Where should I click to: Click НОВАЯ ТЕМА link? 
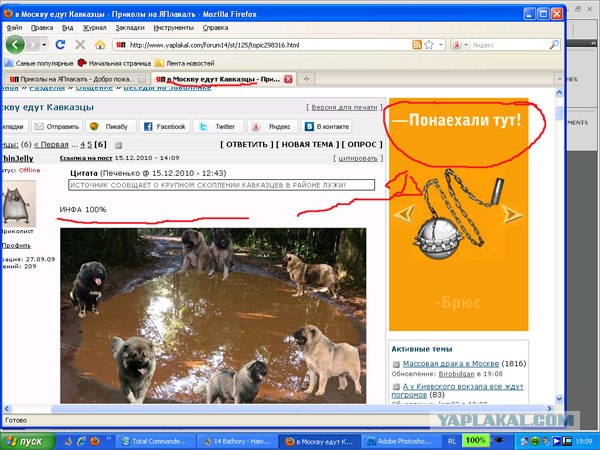click(x=308, y=145)
